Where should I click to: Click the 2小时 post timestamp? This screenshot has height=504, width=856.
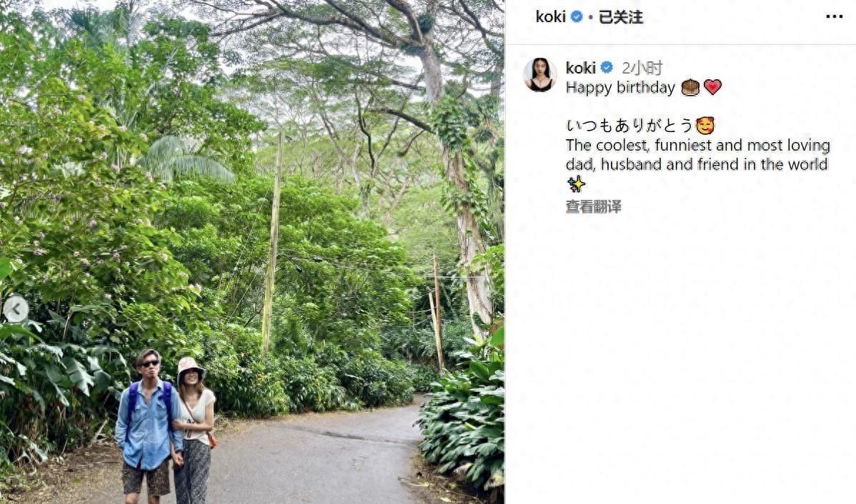click(x=642, y=68)
